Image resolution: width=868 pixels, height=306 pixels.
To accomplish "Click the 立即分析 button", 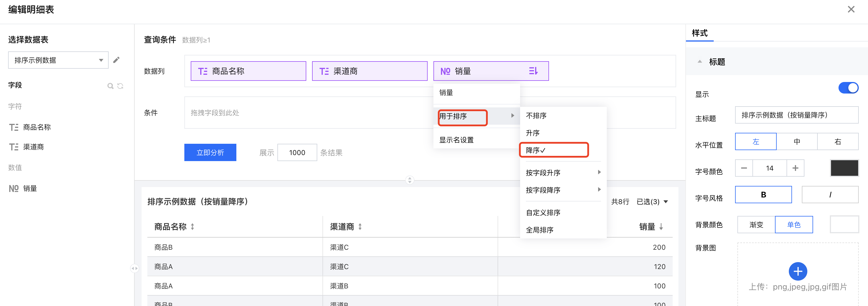I will (x=210, y=152).
